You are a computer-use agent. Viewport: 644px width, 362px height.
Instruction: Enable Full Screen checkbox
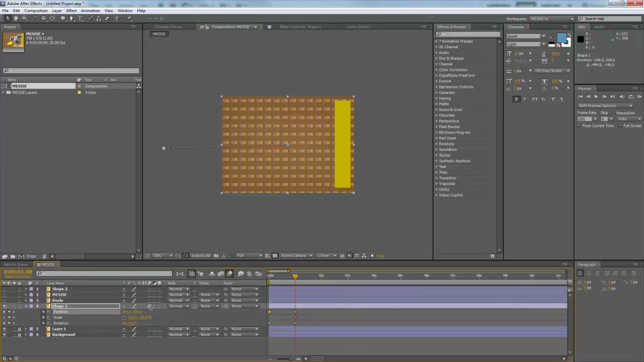[x=621, y=126]
